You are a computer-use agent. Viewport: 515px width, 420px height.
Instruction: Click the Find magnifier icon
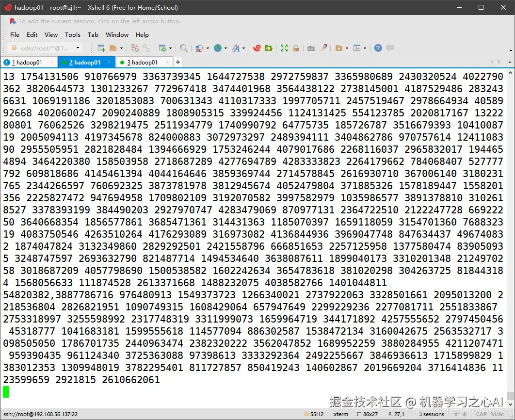[184, 48]
